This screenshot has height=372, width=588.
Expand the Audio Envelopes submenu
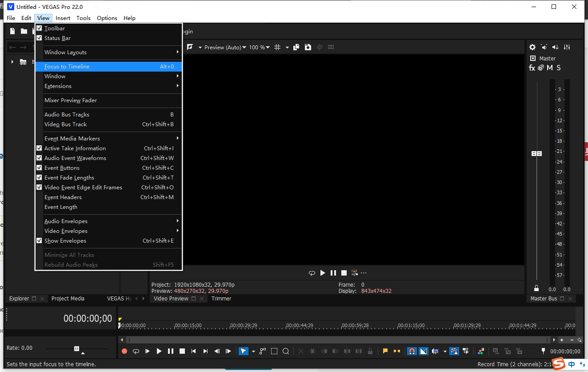tap(108, 221)
